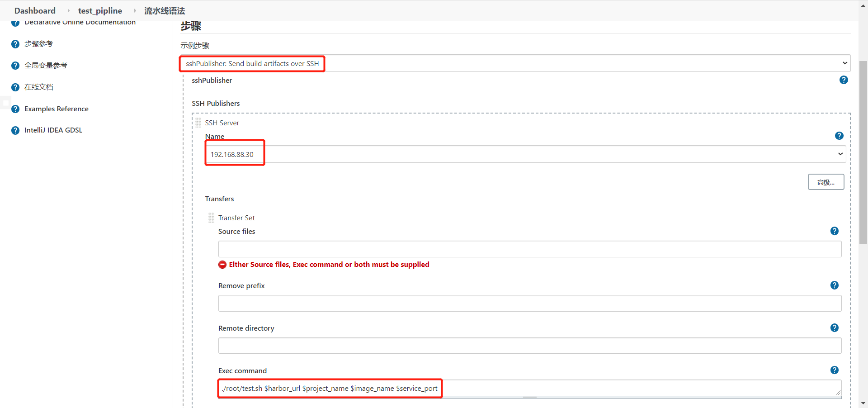Click the 步骤 section heading
Viewport: 868px width, 408px height.
coord(191,26)
